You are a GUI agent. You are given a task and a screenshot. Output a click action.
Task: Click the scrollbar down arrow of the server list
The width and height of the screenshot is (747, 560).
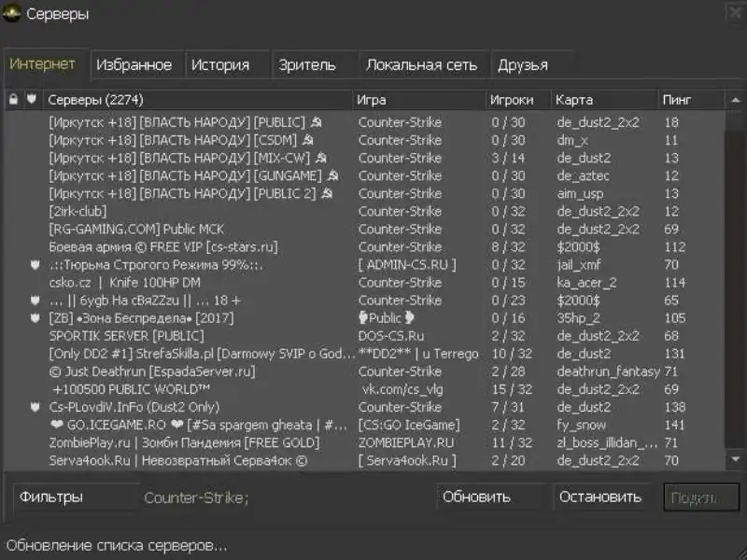pyautogui.click(x=736, y=459)
